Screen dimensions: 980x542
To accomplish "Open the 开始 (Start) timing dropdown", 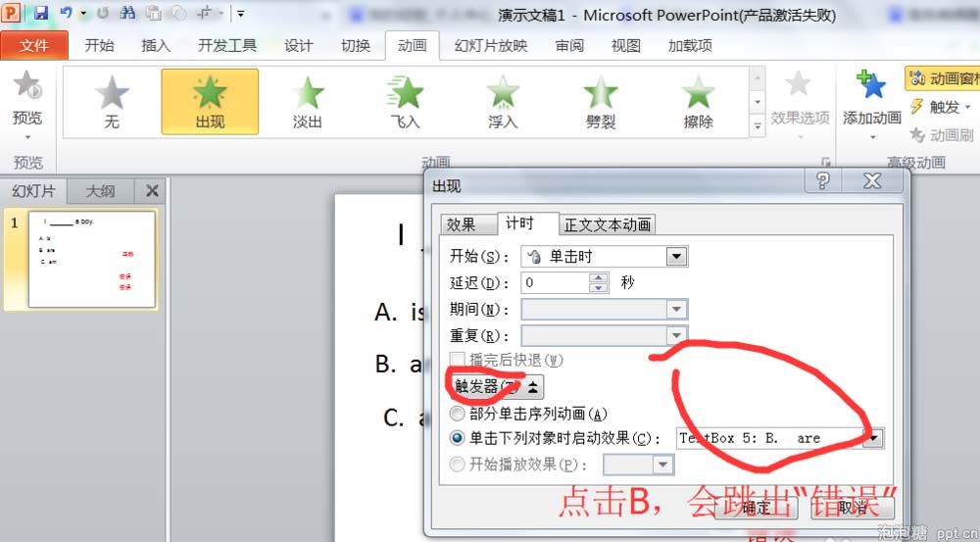I will click(x=676, y=257).
